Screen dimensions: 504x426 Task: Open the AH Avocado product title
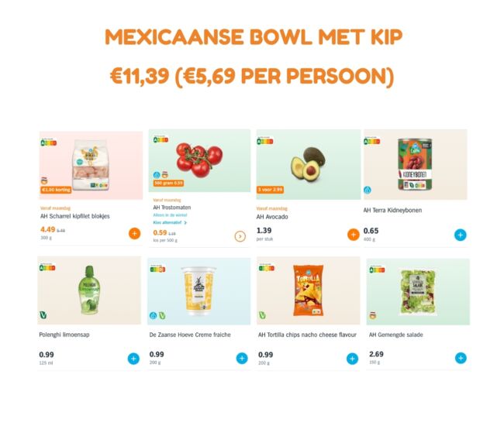click(272, 217)
